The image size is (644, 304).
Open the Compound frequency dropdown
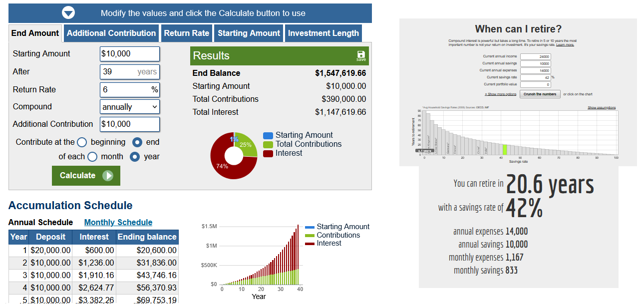click(130, 107)
